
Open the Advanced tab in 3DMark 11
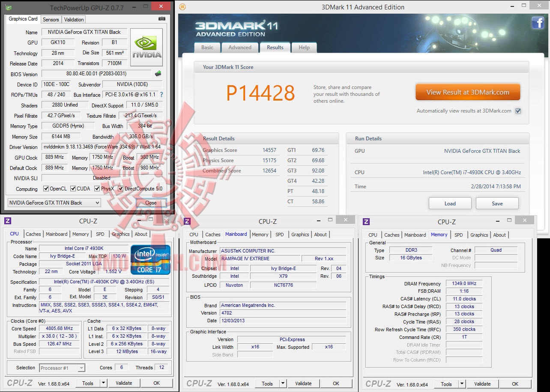pos(240,48)
